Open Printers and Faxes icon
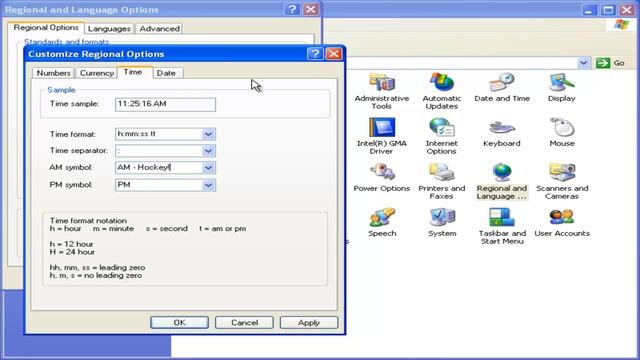The width and height of the screenshot is (640, 360). coord(442,172)
